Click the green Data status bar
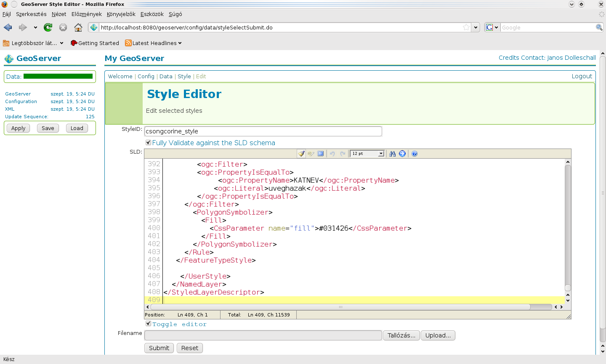 [58, 76]
